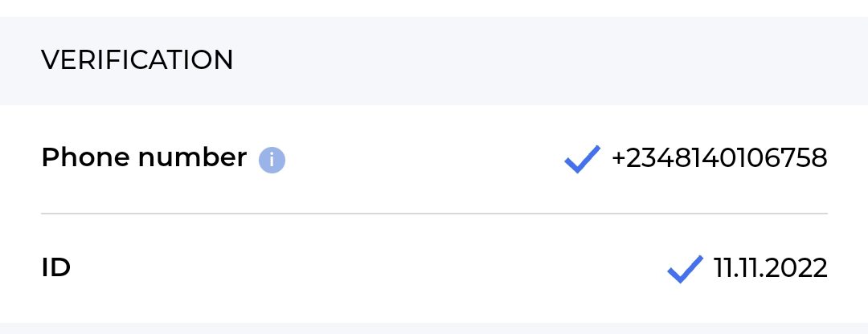The height and width of the screenshot is (334, 868).
Task: Select the Phone number label
Action: (x=144, y=158)
